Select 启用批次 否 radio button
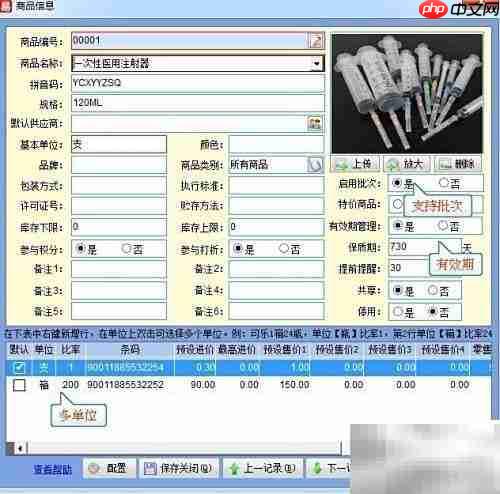Viewport: 500px width, 494px height. 444,183
